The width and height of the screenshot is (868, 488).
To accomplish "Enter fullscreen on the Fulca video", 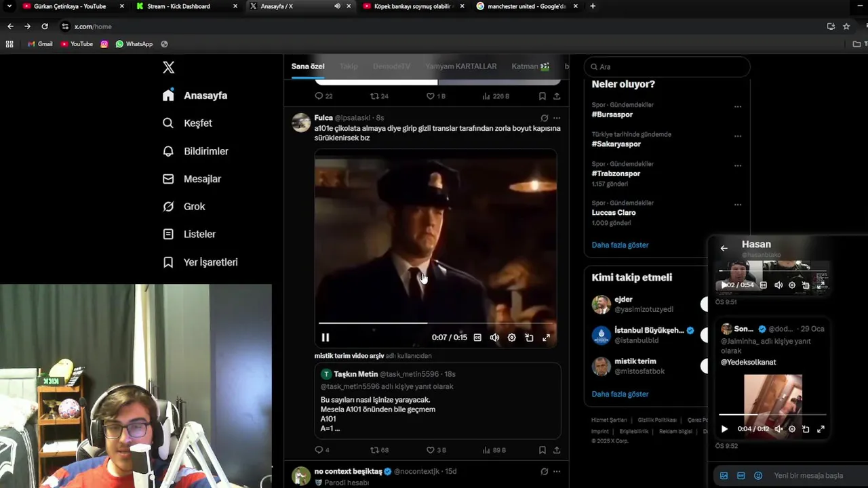I will pyautogui.click(x=546, y=338).
